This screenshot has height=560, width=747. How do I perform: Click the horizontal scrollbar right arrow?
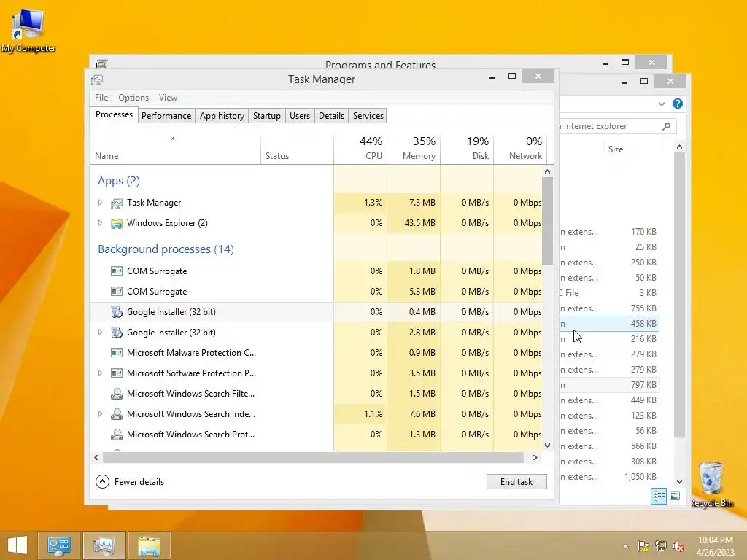[535, 458]
